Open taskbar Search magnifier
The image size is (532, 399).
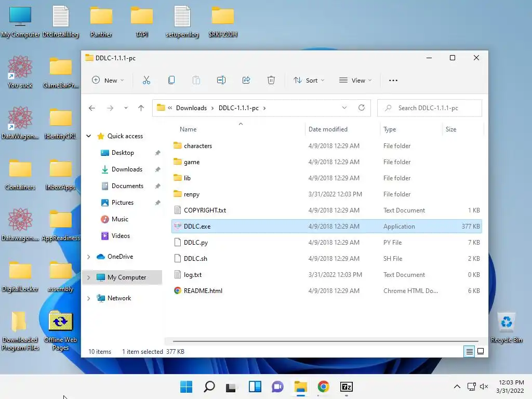[209, 387]
